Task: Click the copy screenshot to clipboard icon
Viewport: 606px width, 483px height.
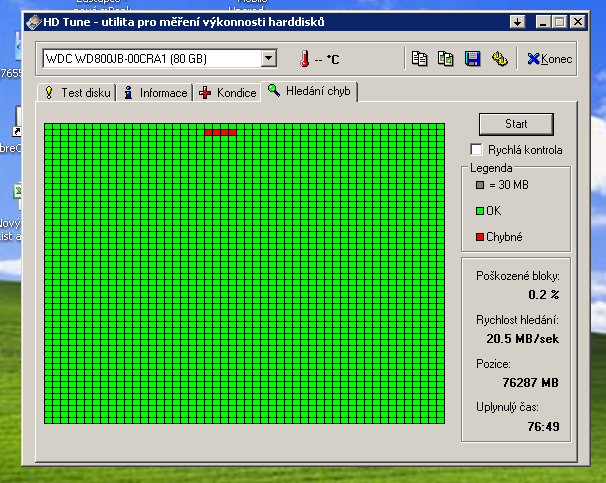Action: (445, 59)
